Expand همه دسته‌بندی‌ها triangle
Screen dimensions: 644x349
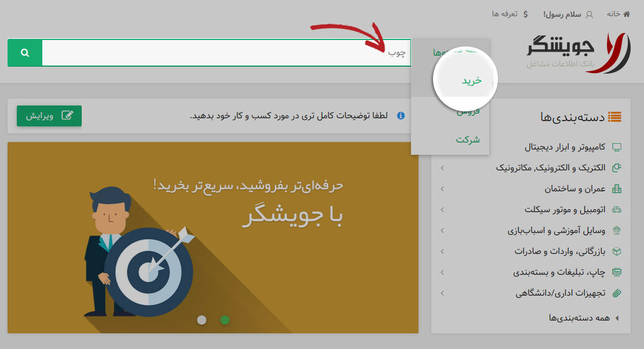pos(617,318)
